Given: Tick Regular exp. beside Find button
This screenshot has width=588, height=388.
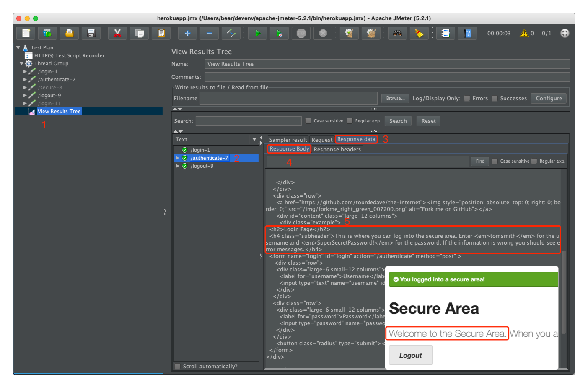Looking at the screenshot, I should point(534,161).
